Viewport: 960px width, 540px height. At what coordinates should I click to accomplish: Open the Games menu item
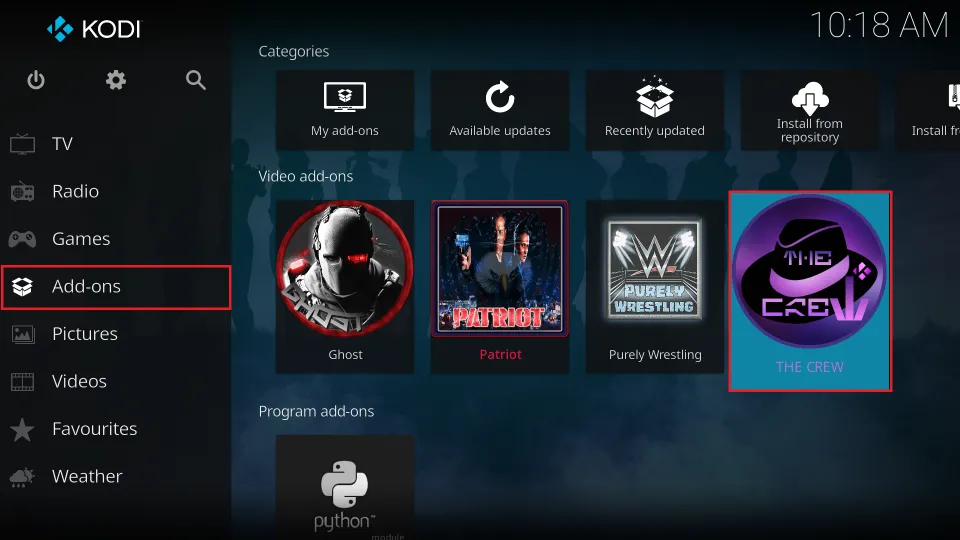(116, 239)
